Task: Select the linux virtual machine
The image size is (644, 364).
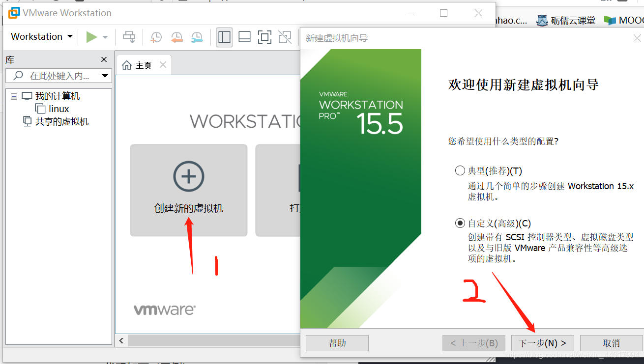Action: (x=59, y=109)
